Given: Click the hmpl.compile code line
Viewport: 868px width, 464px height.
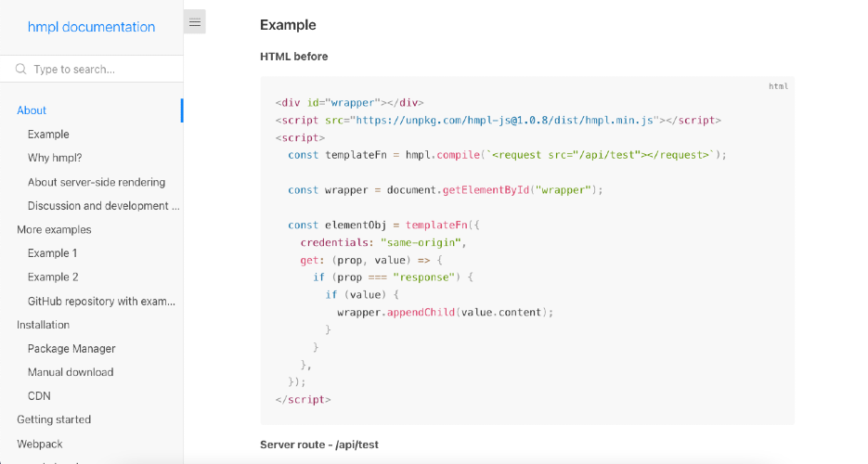Looking at the screenshot, I should point(507,155).
